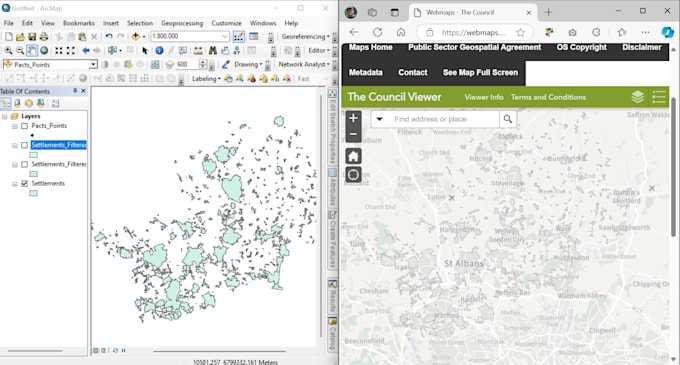Click the web map zoom in plus button
Image resolution: width=680 pixels, height=365 pixels.
click(353, 118)
